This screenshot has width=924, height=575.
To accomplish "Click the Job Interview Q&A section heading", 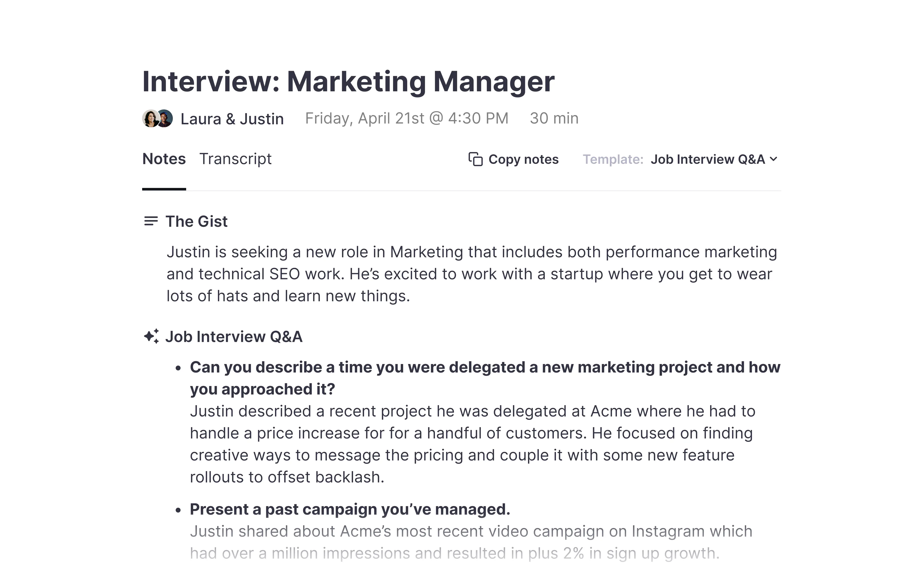I will 234,337.
